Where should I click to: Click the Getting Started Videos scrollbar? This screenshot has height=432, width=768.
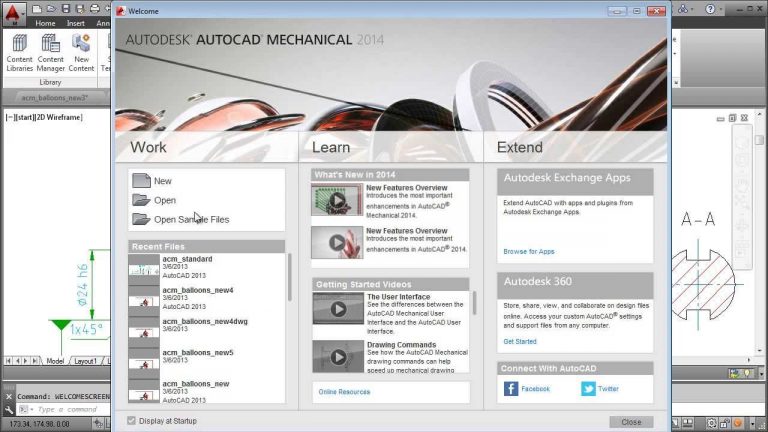[x=474, y=303]
